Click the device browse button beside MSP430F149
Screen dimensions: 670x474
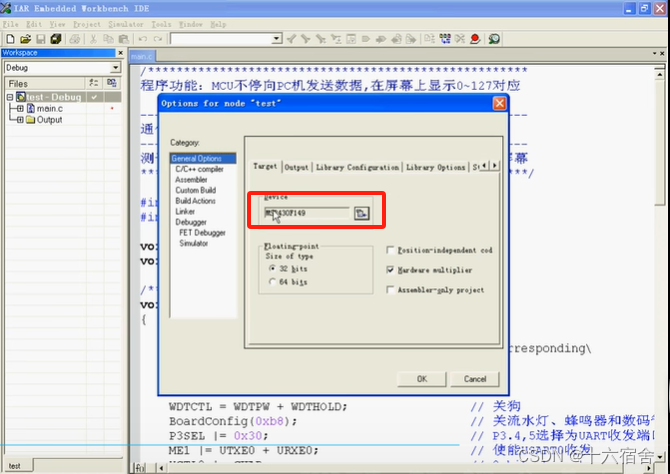pyautogui.click(x=361, y=213)
